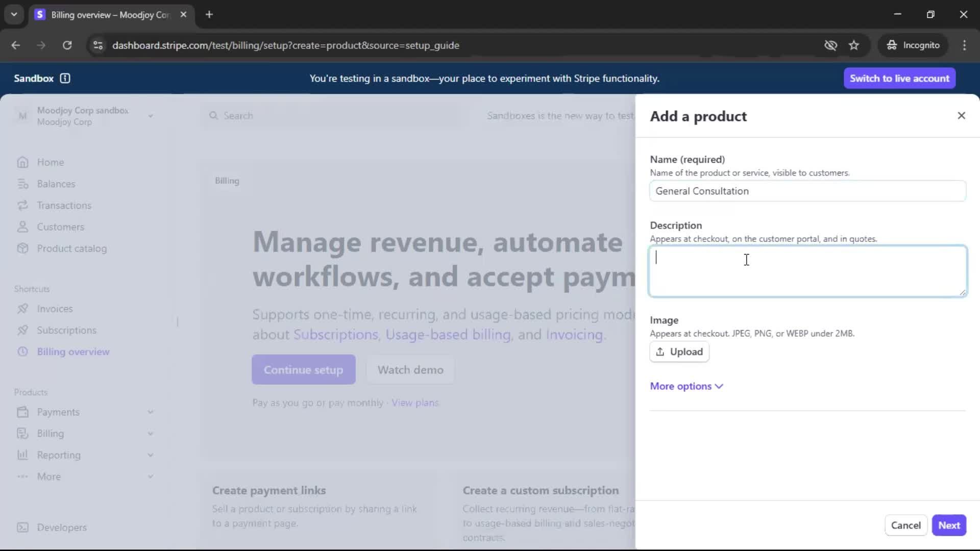Screen dimensions: 980x551
Task: Close the Add a product panel
Action: click(x=961, y=116)
